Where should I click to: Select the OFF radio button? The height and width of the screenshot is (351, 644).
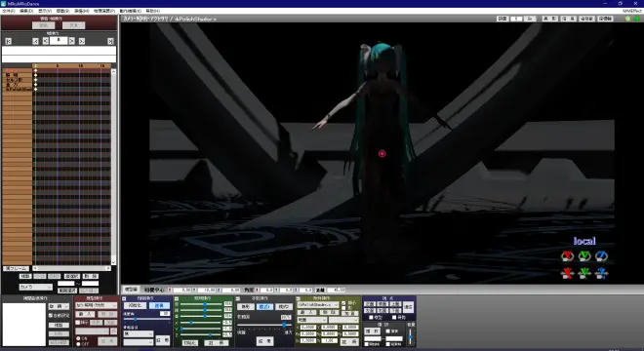coord(78,344)
